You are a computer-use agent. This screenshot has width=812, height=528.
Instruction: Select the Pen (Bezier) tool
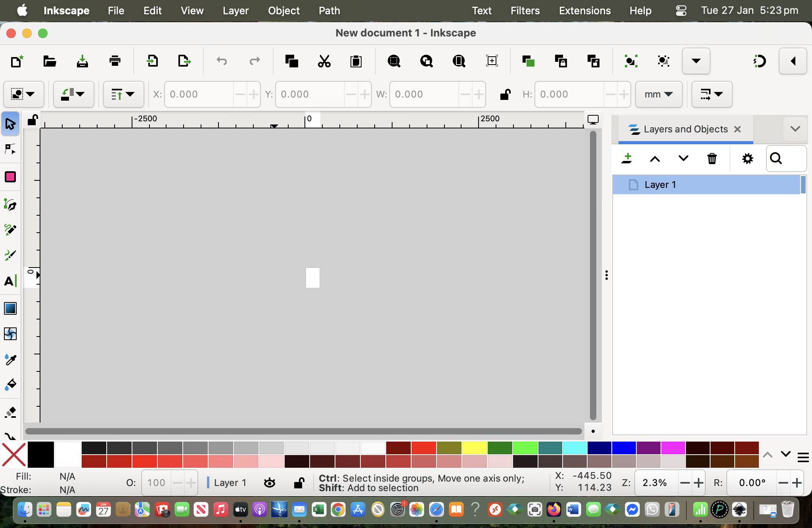click(10, 205)
